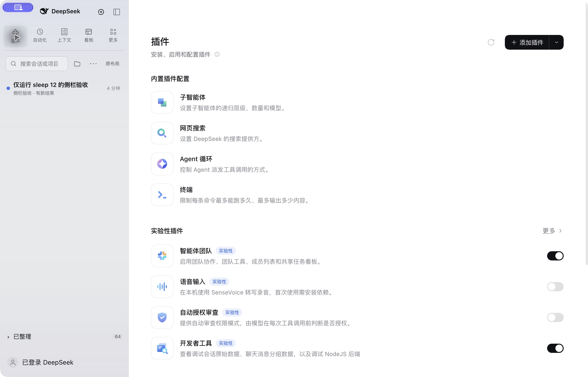Screen dimensions: 588x377
Task: Open the 更多 tab in sidebar
Action: click(113, 36)
